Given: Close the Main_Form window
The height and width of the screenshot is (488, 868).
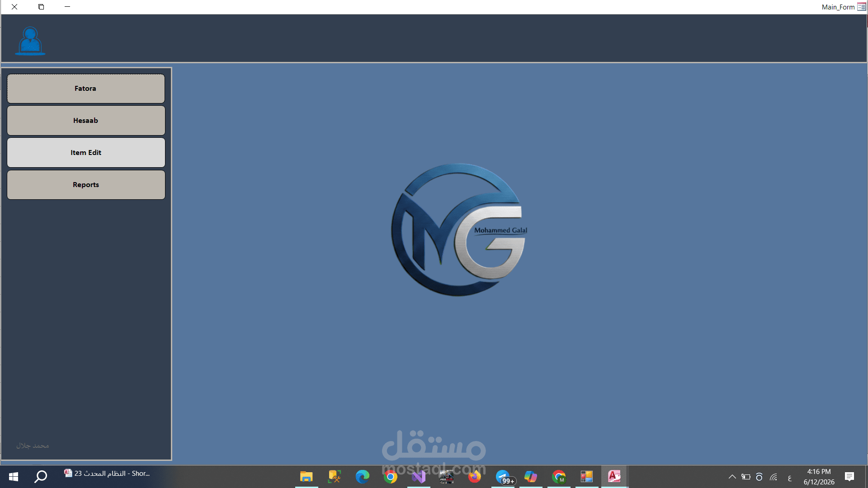Looking at the screenshot, I should 14,7.
